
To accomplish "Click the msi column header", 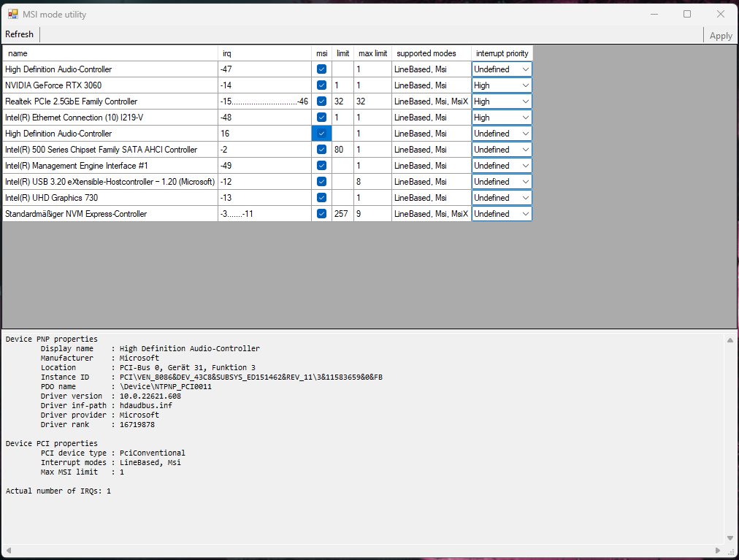I will (x=321, y=53).
